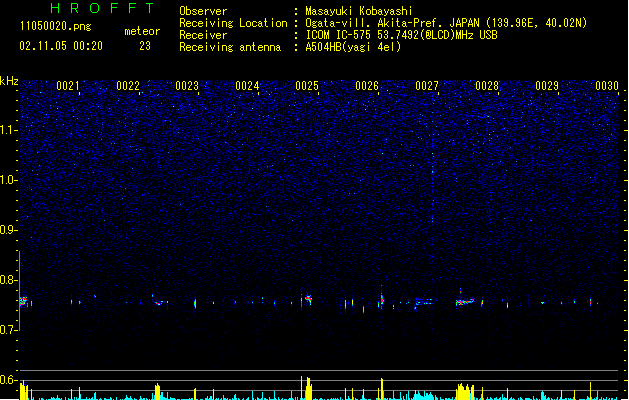Click time marker 0022
The height and width of the screenshot is (400, 629).
pyautogui.click(x=128, y=86)
